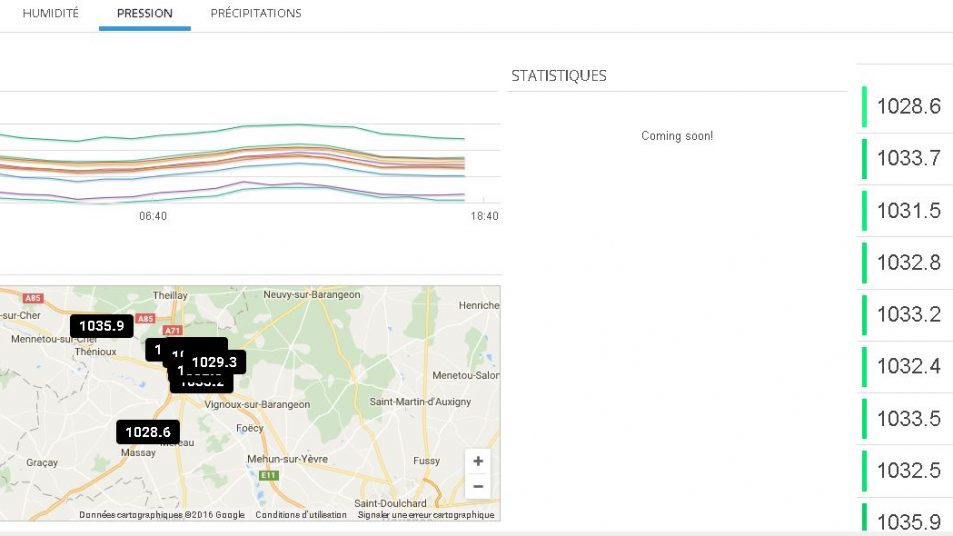Click the 1033.2 list value
Image resolution: width=953 pixels, height=536 pixels.
pos(908,314)
